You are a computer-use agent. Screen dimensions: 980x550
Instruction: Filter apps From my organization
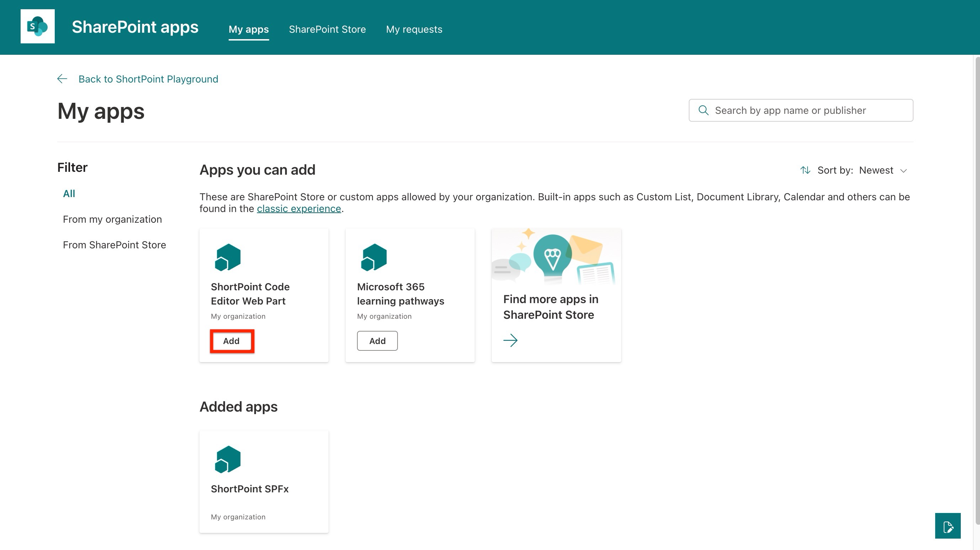112,219
